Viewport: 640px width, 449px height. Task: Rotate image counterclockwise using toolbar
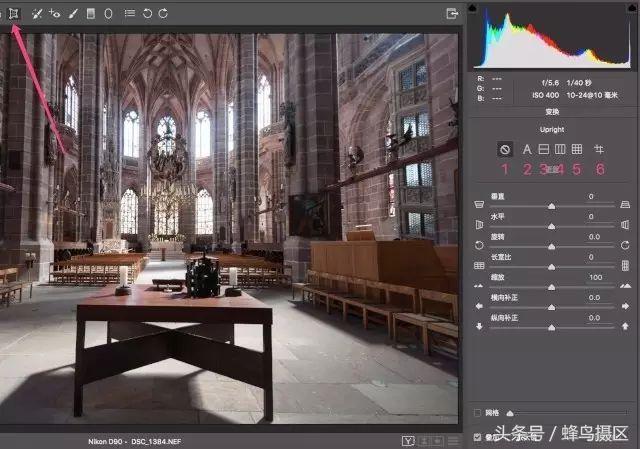(147, 13)
